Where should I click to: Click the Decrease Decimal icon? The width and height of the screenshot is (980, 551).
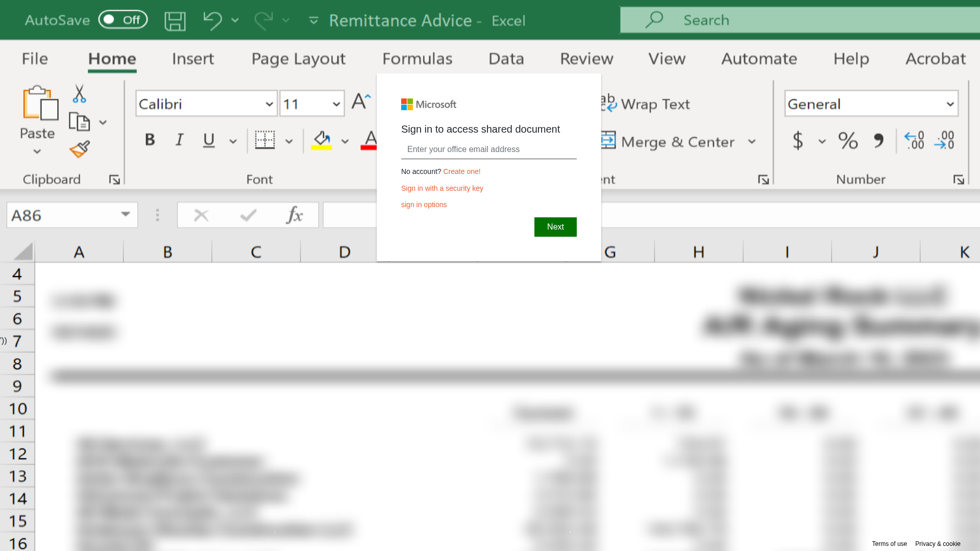[944, 140]
